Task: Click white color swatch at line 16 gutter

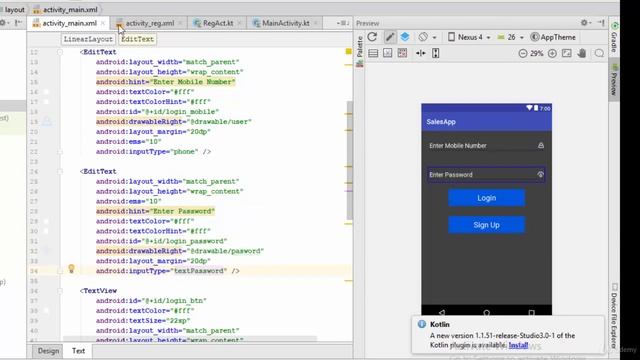Action: 46,92
